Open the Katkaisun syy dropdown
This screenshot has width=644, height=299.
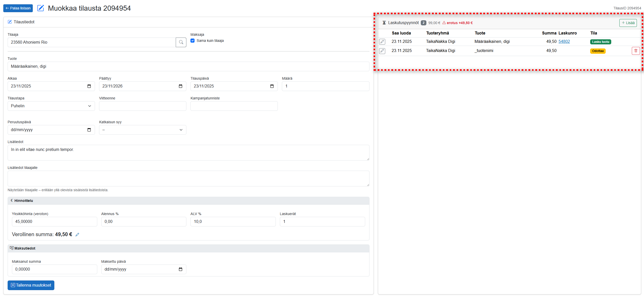tap(143, 130)
